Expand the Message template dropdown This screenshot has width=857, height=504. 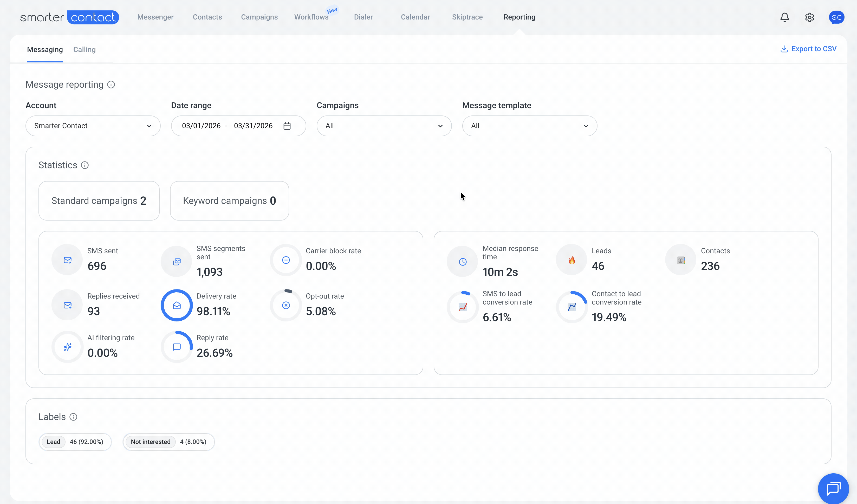click(529, 126)
